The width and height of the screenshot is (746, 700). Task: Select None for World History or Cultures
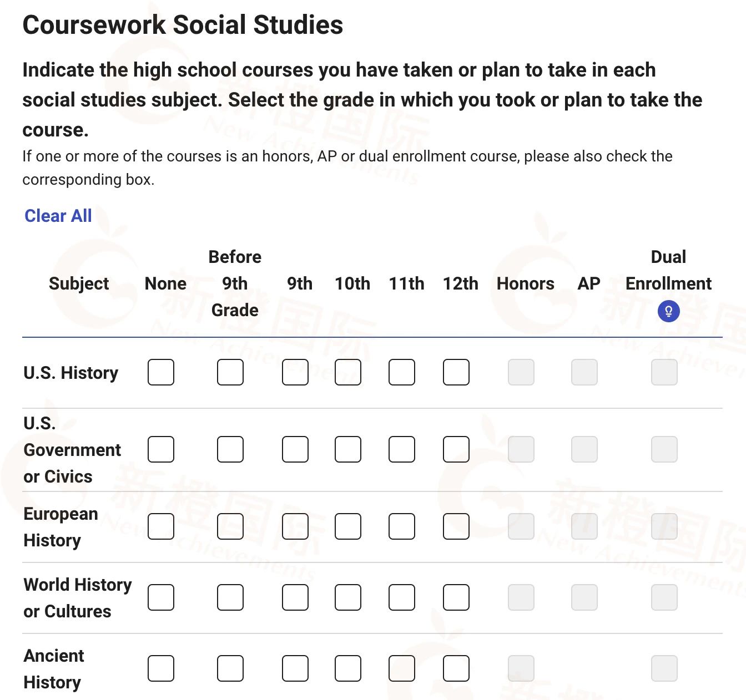click(161, 597)
